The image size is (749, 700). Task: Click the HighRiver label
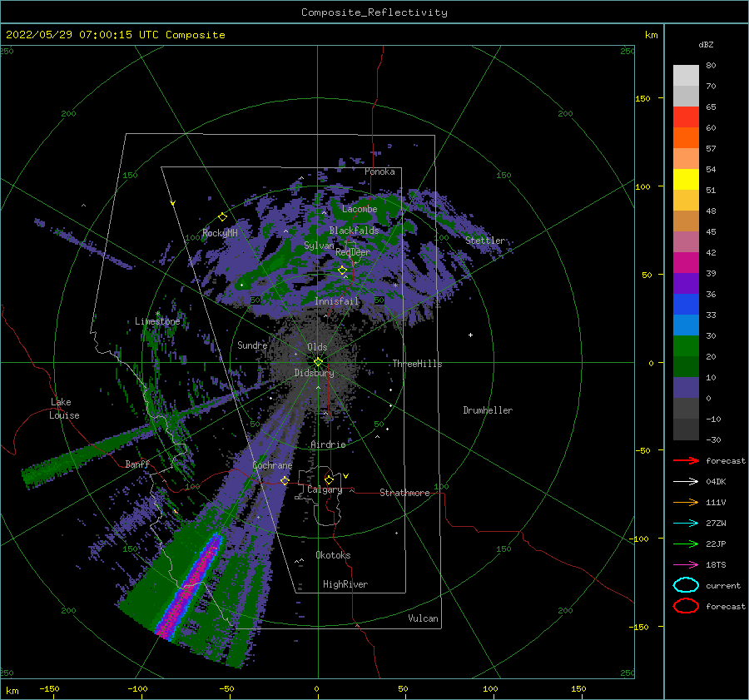coord(345,584)
